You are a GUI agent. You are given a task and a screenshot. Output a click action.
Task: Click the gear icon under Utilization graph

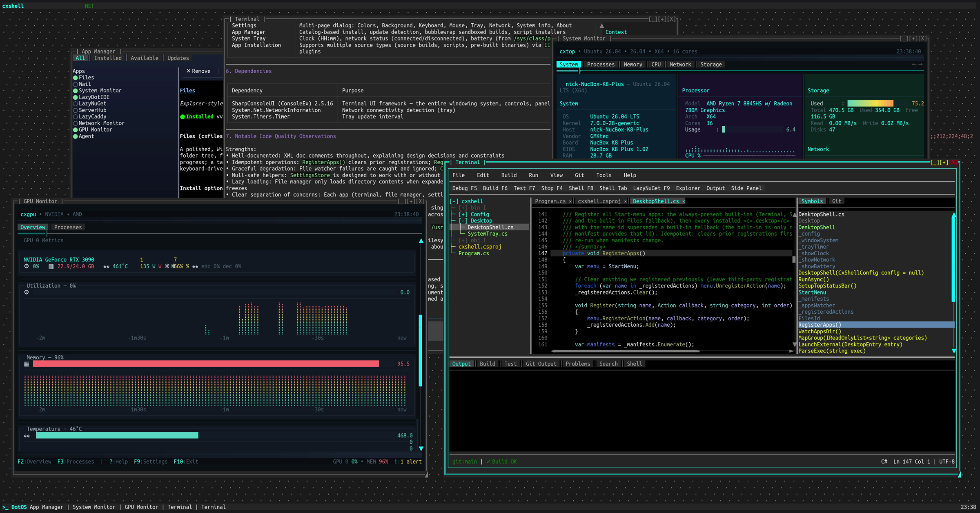(27, 292)
